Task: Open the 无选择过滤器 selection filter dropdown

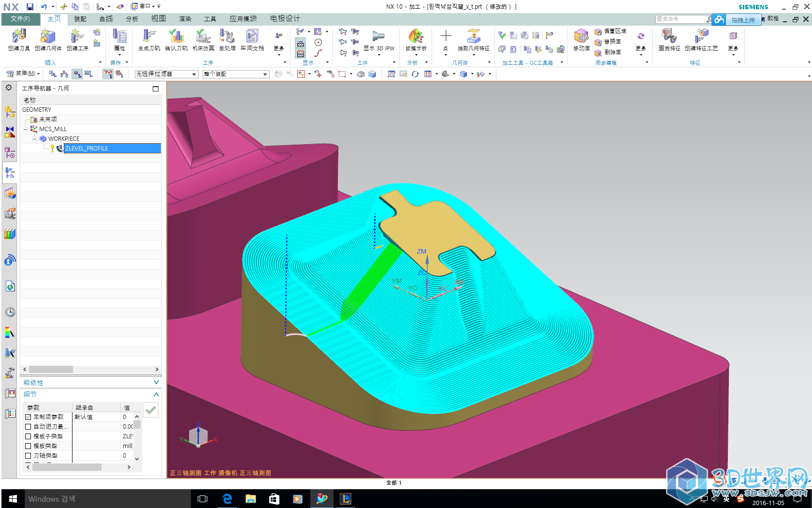Action: pos(166,74)
